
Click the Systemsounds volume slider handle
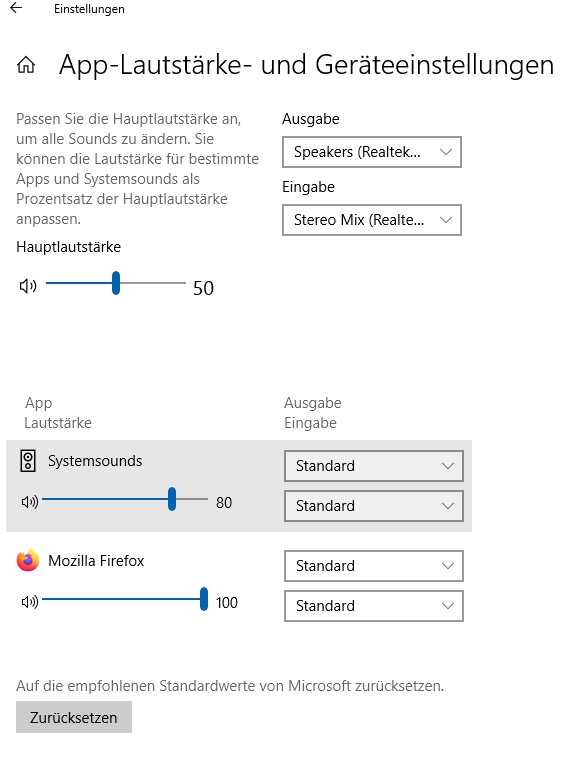click(x=172, y=499)
